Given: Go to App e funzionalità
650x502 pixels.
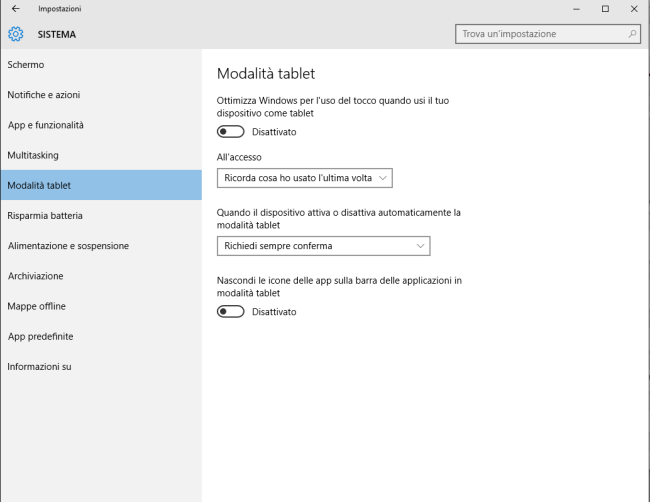Looking at the screenshot, I should 46,125.
